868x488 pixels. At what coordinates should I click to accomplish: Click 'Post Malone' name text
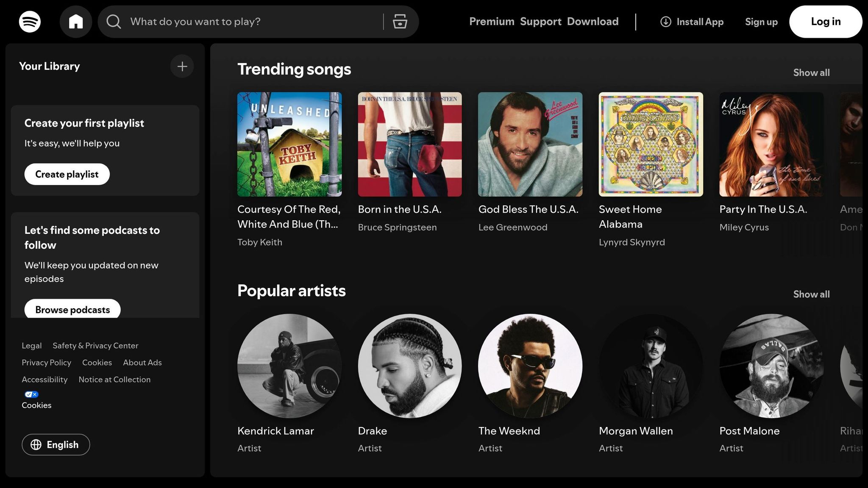749,431
